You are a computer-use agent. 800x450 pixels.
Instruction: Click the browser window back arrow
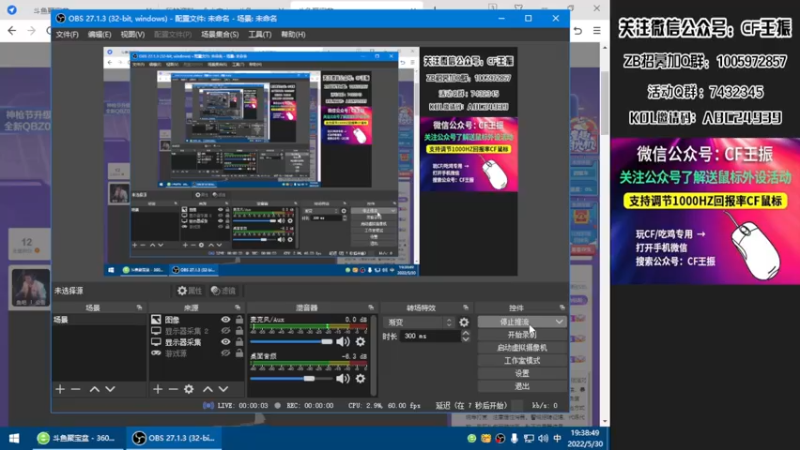[x=12, y=31]
